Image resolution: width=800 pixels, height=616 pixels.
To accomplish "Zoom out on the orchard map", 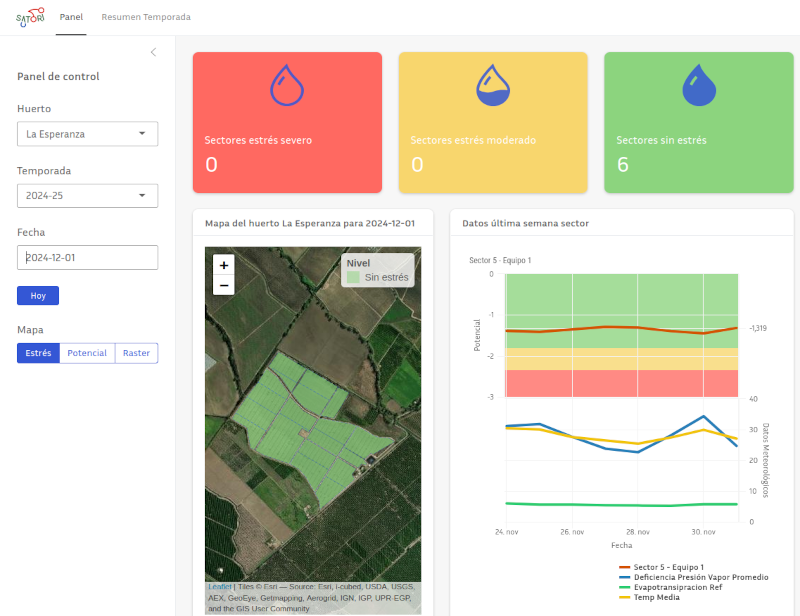I will tap(224, 286).
